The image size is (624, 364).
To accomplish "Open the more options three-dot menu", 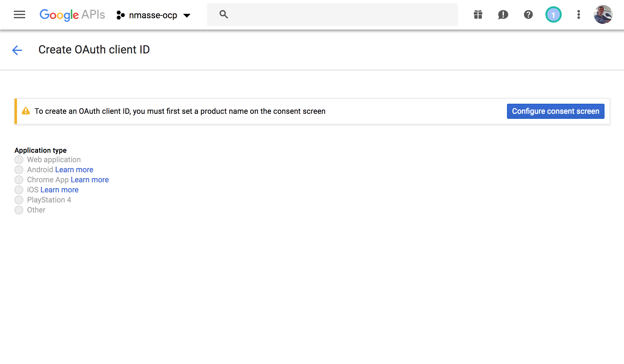I will [578, 14].
